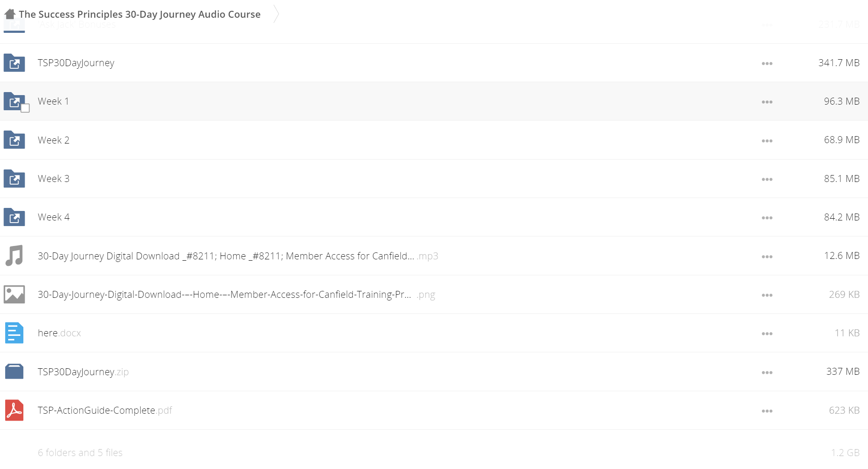Click the 84.2 MB size value
This screenshot has width=868, height=469.
click(x=842, y=217)
